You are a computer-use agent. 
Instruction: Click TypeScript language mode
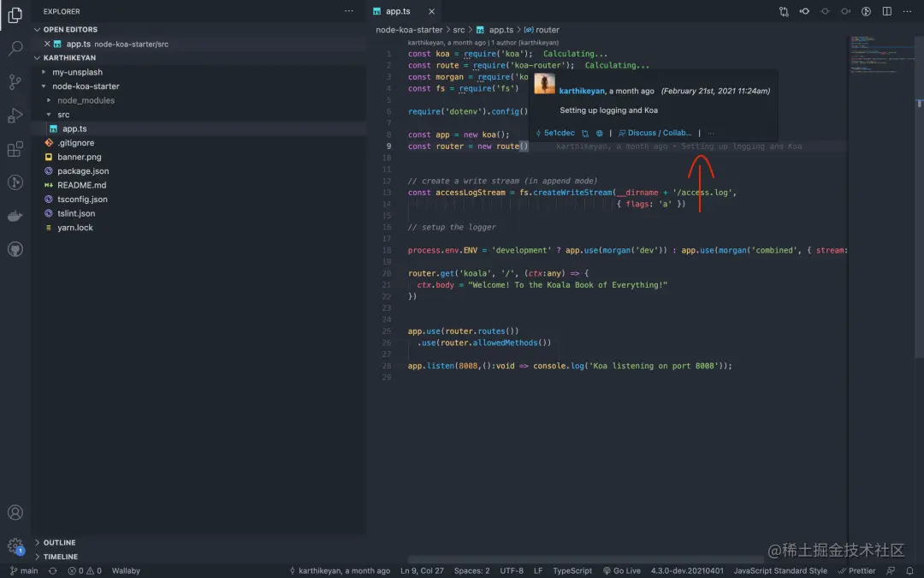(572, 570)
